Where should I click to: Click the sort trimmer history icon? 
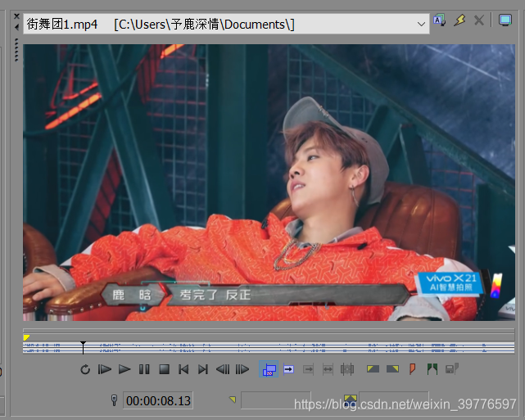point(439,20)
